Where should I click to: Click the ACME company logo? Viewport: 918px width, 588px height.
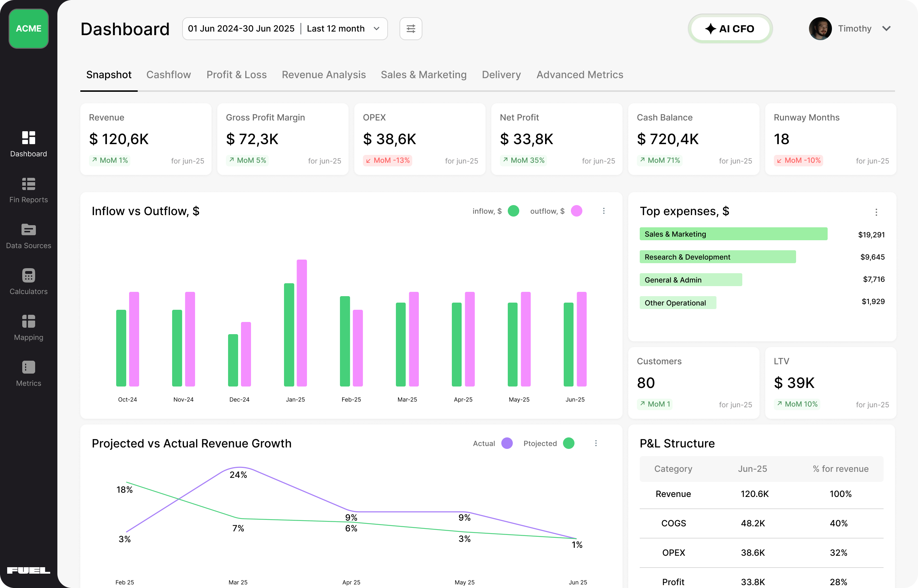pos(28,29)
